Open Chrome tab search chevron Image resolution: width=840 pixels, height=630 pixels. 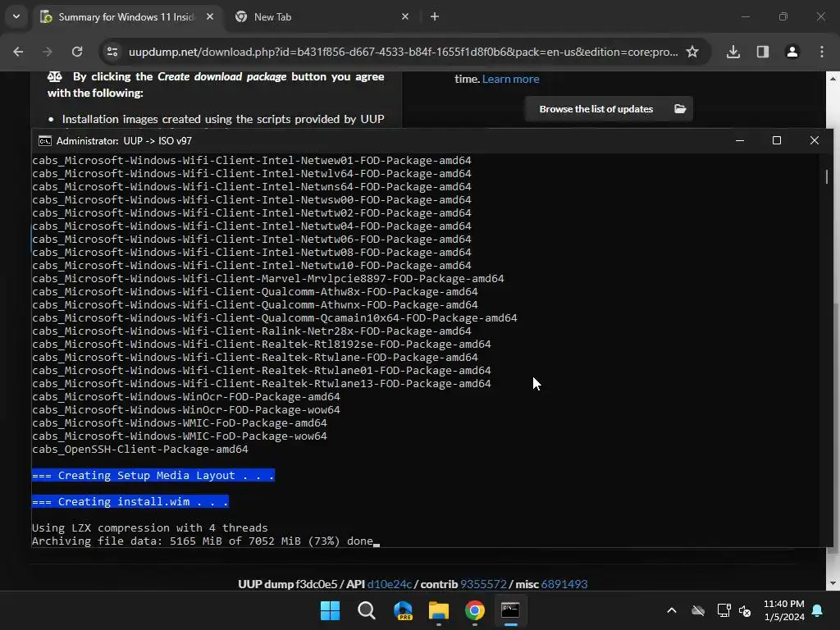point(16,16)
